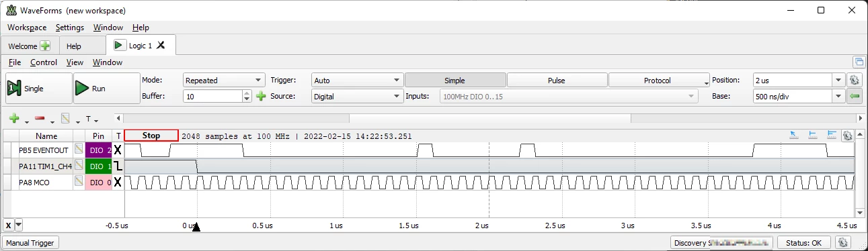Click the Status: OK button
The height and width of the screenshot is (251, 868).
click(x=803, y=243)
